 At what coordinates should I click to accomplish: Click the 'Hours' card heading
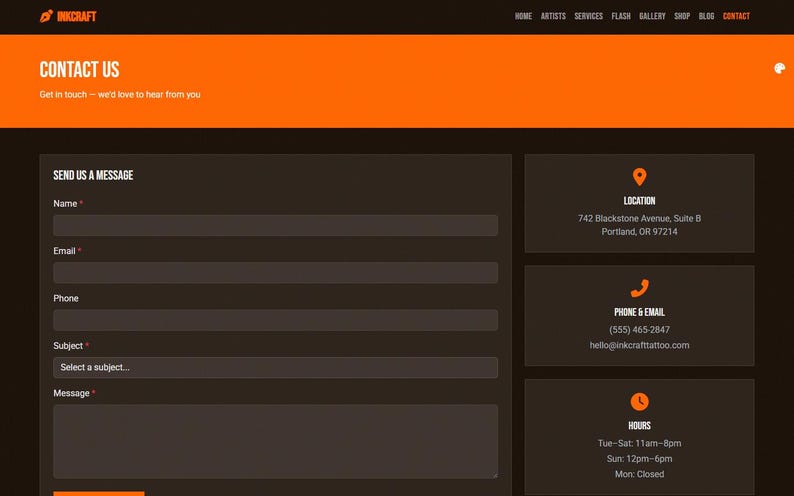(640, 426)
